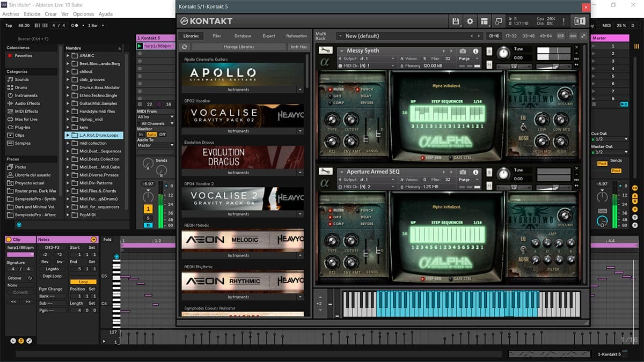Switch to the Kontakt Database tab

tap(243, 36)
